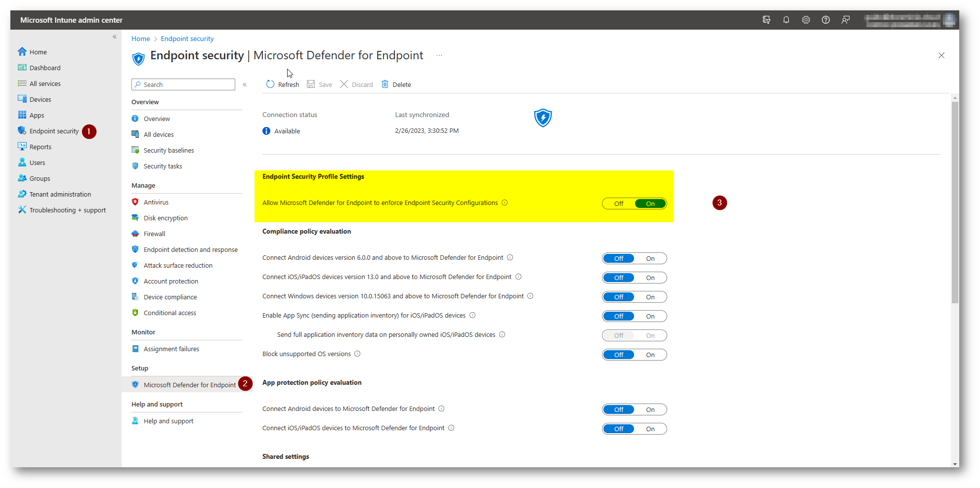The width and height of the screenshot is (980, 488).
Task: Click the Endpoint security breadcrumb link
Action: pos(187,39)
